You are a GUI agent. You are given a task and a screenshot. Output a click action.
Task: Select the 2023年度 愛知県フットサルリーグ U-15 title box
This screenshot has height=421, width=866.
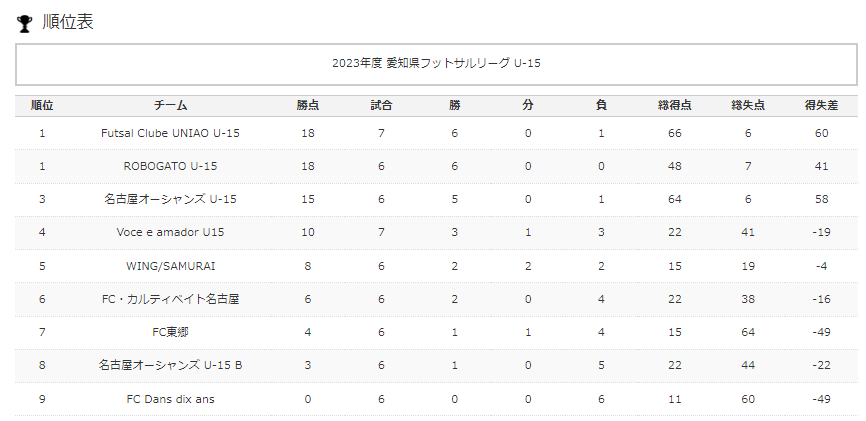point(436,64)
